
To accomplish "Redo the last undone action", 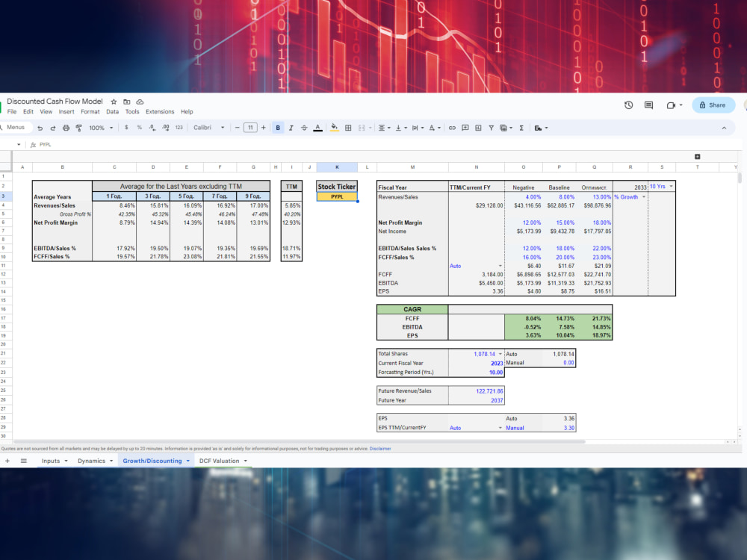I will (53, 128).
